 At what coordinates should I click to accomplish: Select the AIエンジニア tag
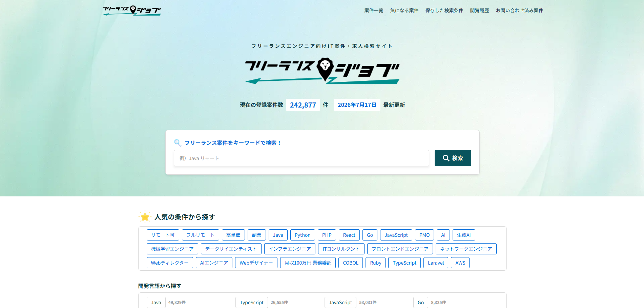coord(214,263)
